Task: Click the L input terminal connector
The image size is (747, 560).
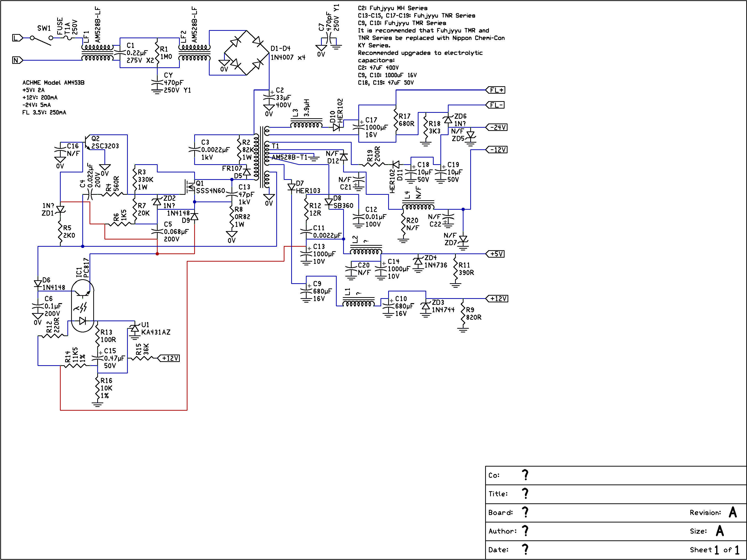Action: [x=18, y=38]
